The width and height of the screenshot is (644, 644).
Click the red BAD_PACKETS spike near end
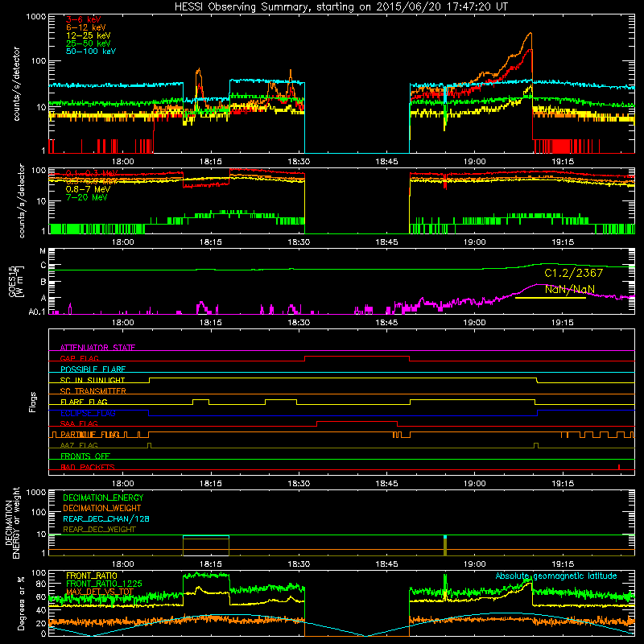click(619, 467)
